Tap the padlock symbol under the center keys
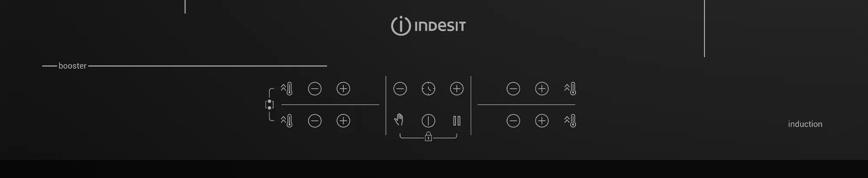 click(x=428, y=137)
